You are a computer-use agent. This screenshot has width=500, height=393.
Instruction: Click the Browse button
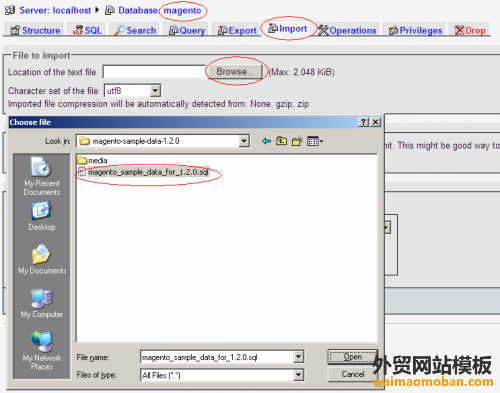235,72
